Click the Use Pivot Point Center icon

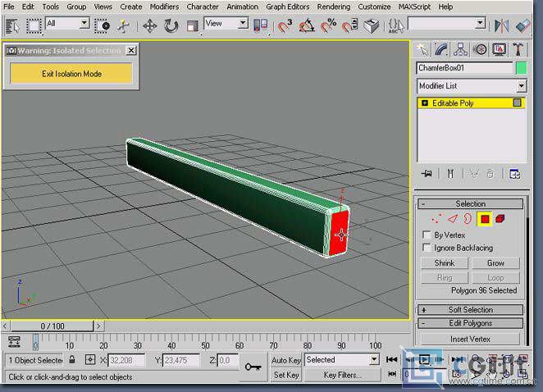pos(261,26)
